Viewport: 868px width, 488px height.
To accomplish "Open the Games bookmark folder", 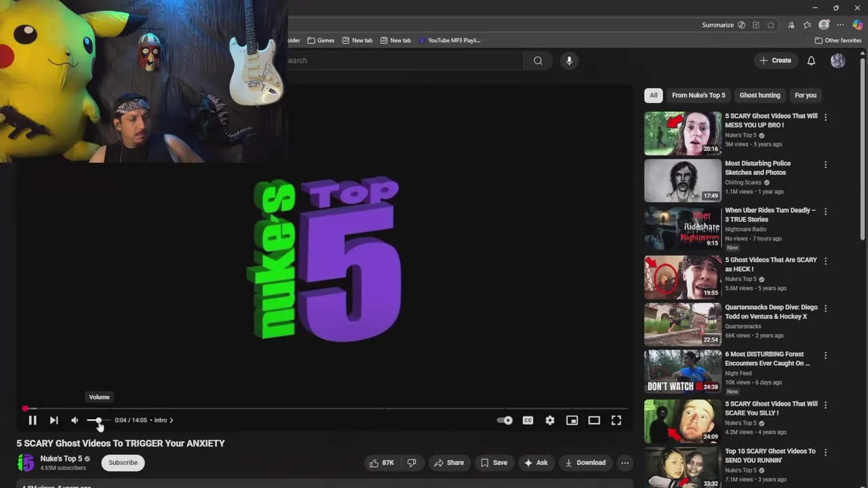I will [321, 41].
